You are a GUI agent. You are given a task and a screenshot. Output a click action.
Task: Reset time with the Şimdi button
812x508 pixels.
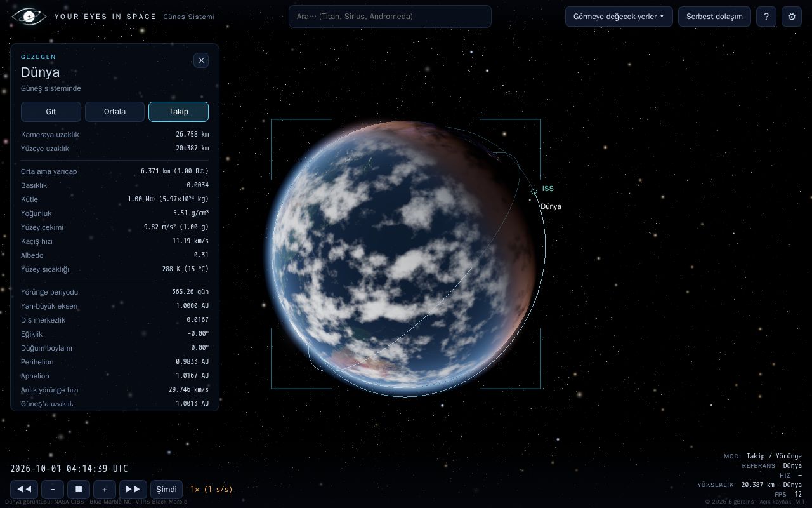(x=166, y=490)
